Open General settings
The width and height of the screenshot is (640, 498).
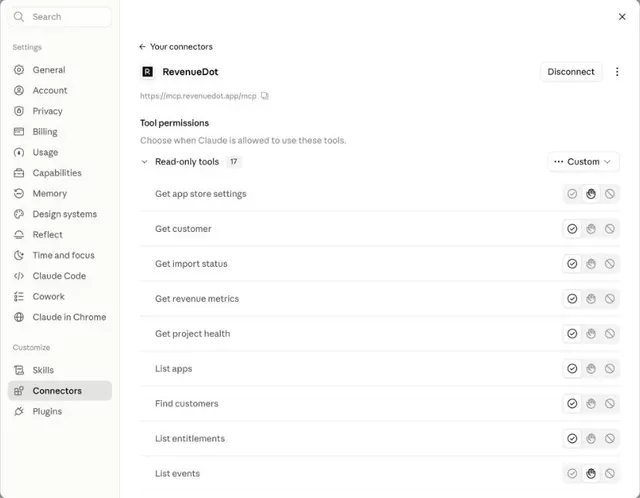(60, 70)
